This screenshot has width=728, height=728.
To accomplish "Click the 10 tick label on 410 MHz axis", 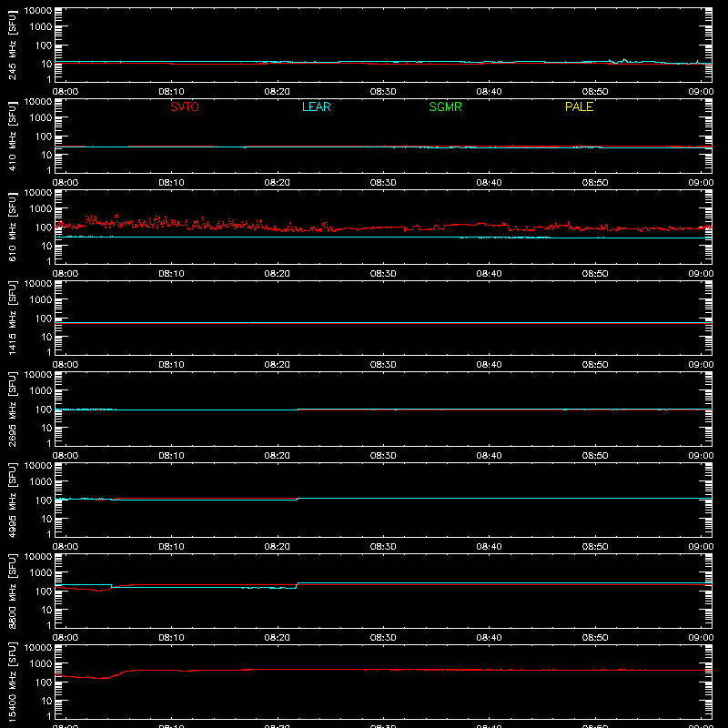I will click(x=46, y=155).
